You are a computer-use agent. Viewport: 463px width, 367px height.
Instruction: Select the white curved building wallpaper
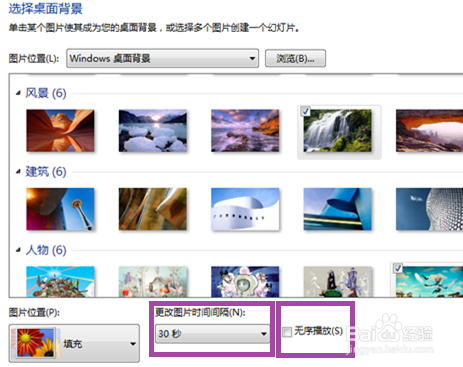[245, 209]
